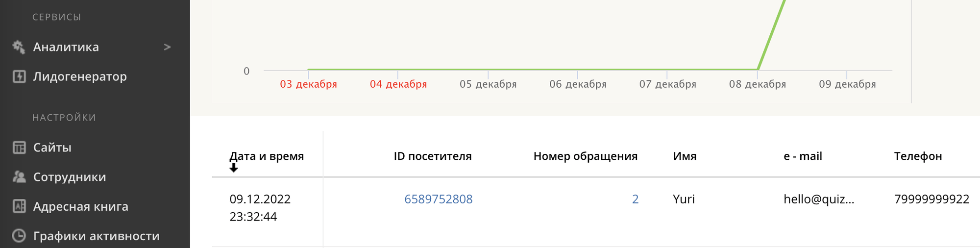980x248 pixels.
Task: Select the 03 декабря chart date label
Action: coord(309,84)
